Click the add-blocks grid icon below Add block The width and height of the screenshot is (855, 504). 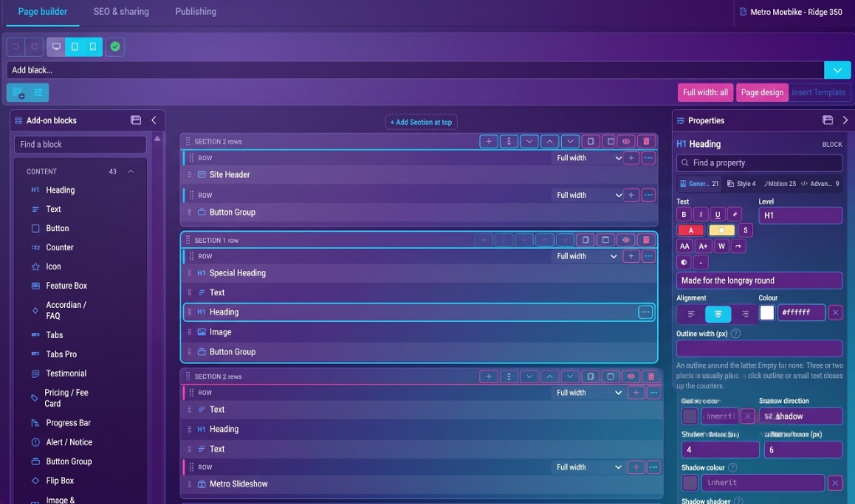tap(18, 93)
